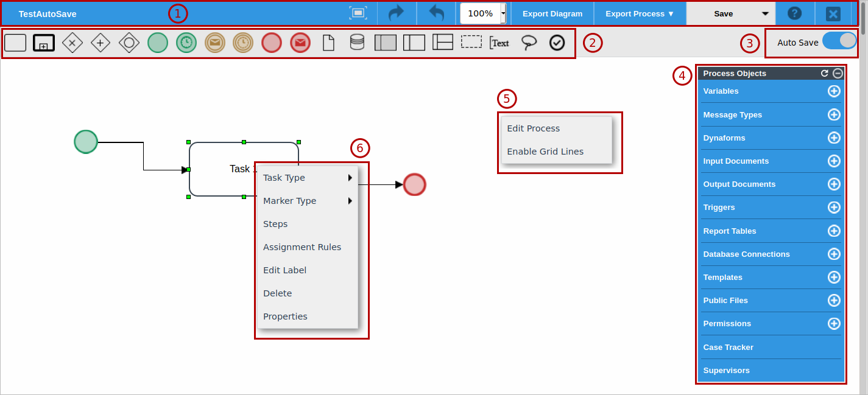
Task: Select the exclusive gateway icon
Action: coord(72,43)
